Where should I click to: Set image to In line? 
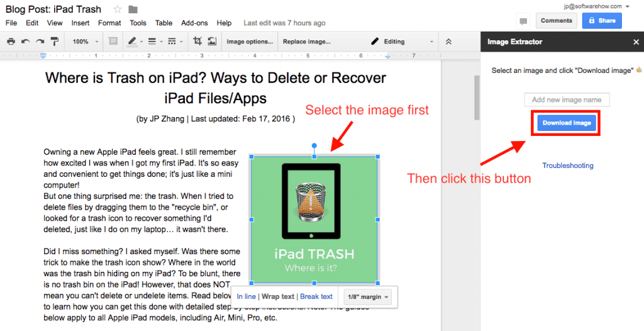coord(246,296)
